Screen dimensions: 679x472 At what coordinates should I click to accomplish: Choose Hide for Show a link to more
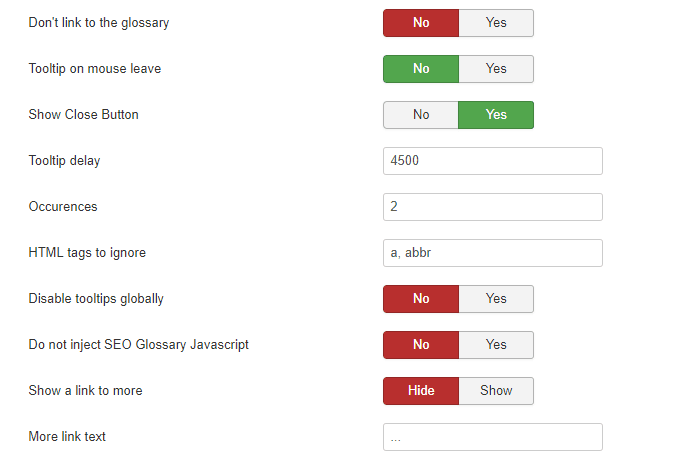pyautogui.click(x=421, y=391)
